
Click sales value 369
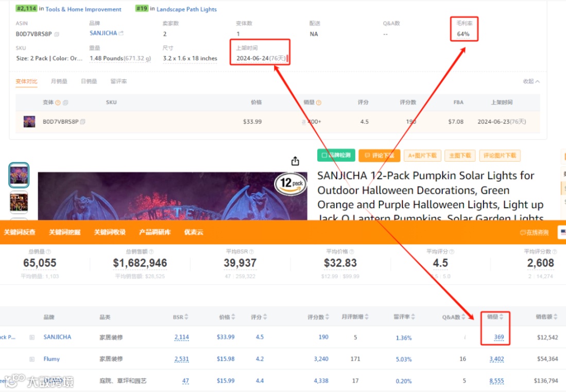pos(499,337)
